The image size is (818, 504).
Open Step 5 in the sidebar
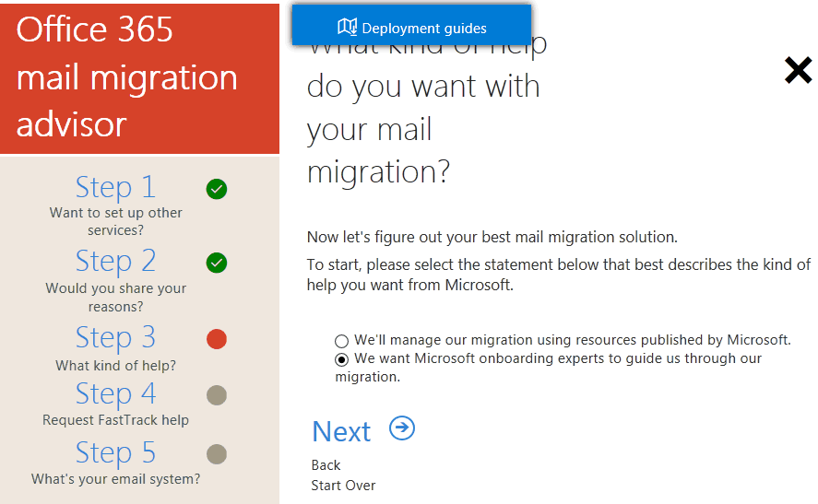115,452
